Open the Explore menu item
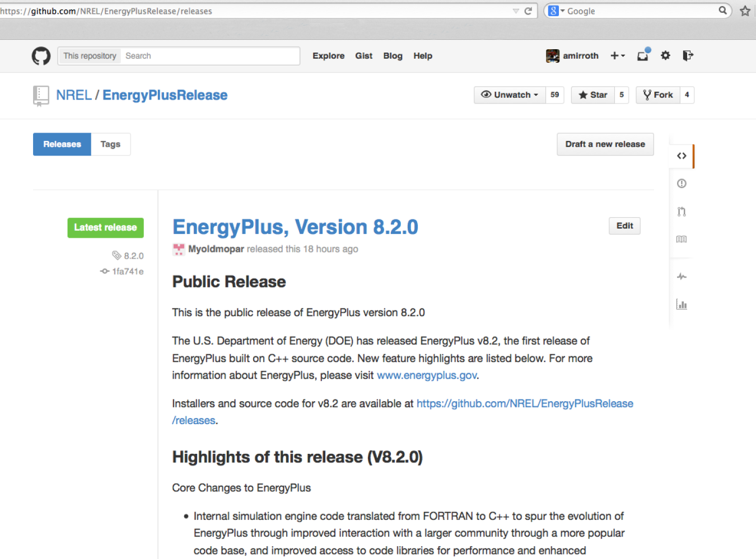Image resolution: width=756 pixels, height=559 pixels. tap(329, 56)
